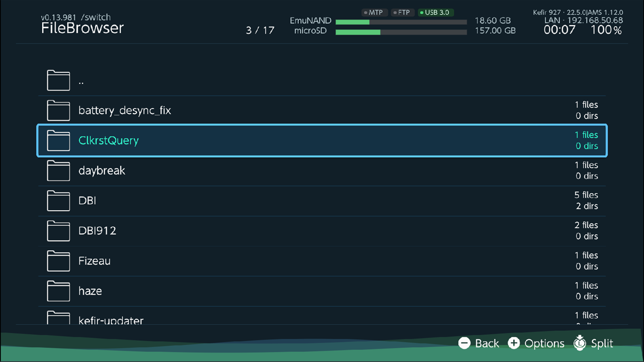Click the 18.60 GB size value
644x362 pixels.
click(493, 21)
